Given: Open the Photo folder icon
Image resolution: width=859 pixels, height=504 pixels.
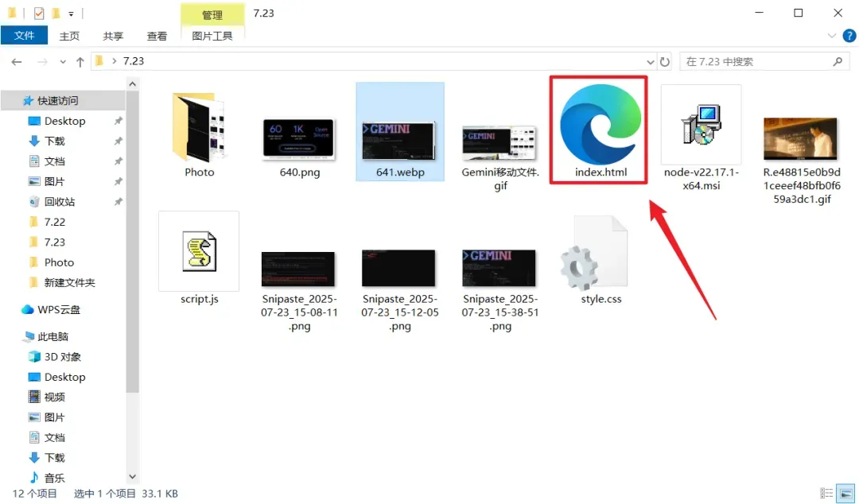Looking at the screenshot, I should click(199, 126).
